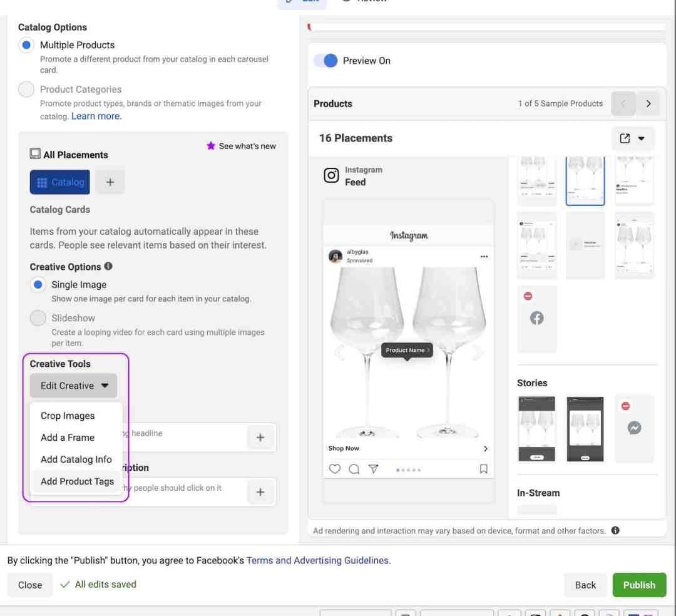Viewport: 676px width, 616px height.
Task: Select the first Stories placement thumbnail
Action: pos(536,428)
